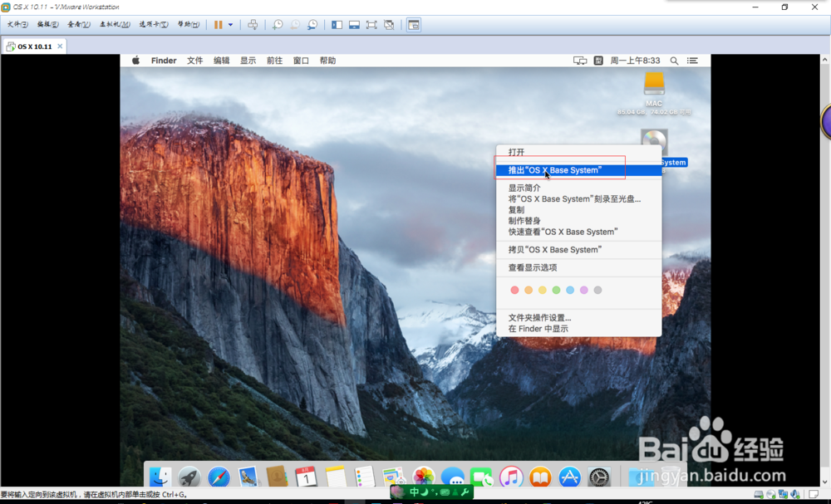Open the macOS 编辑 menu
Viewport: 831px width, 504px height.
click(222, 61)
